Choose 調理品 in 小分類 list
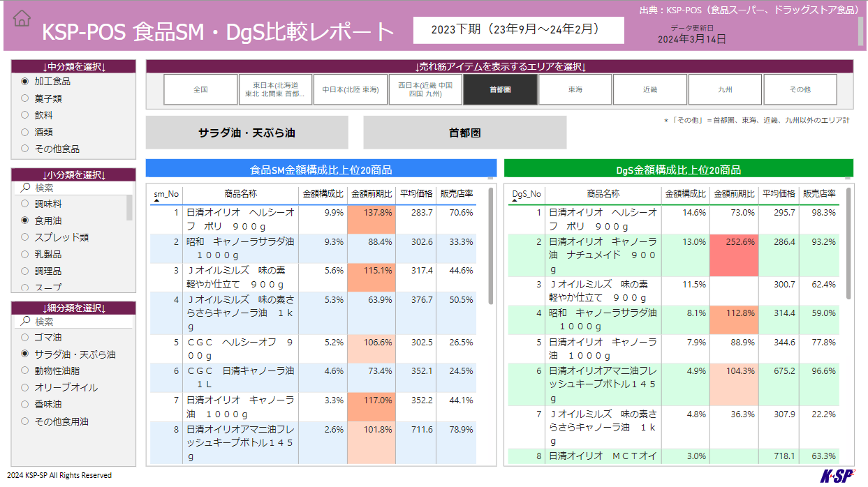 click(x=25, y=271)
